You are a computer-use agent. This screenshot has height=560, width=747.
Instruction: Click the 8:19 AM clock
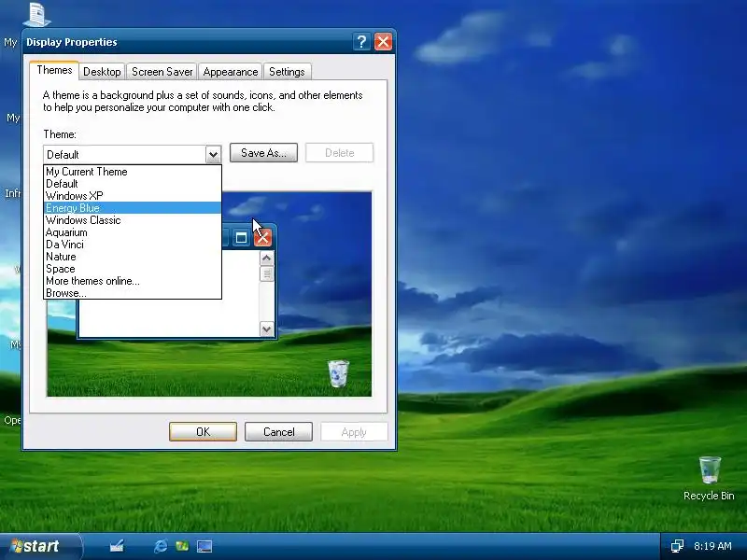tap(712, 546)
